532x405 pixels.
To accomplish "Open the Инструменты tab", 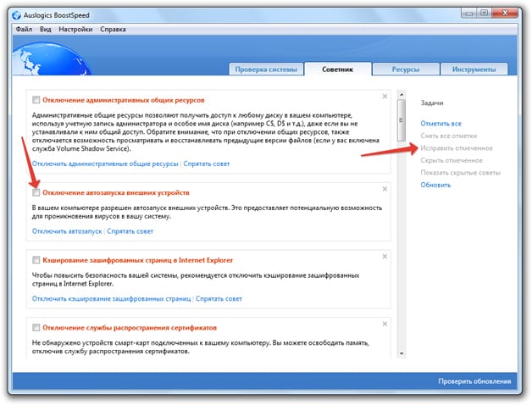I will (474, 69).
